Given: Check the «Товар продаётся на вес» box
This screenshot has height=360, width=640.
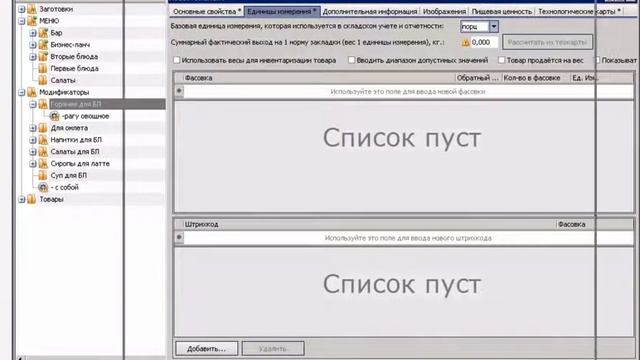Looking at the screenshot, I should pos(502,60).
